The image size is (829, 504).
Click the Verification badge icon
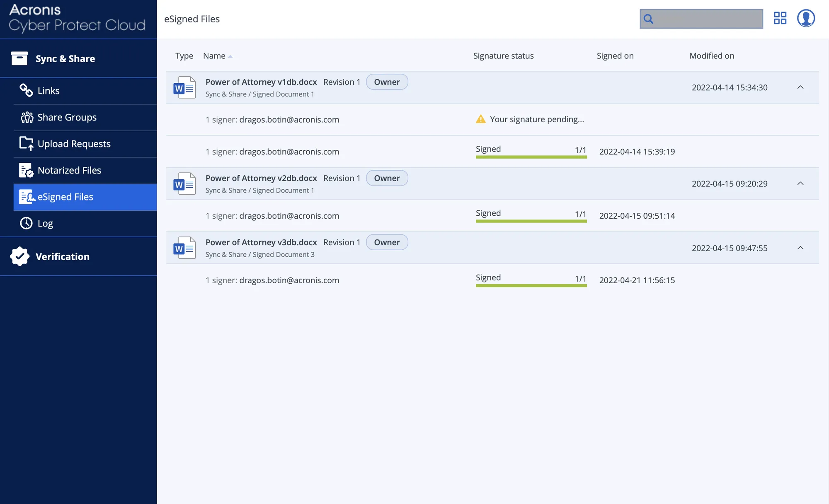pos(19,256)
